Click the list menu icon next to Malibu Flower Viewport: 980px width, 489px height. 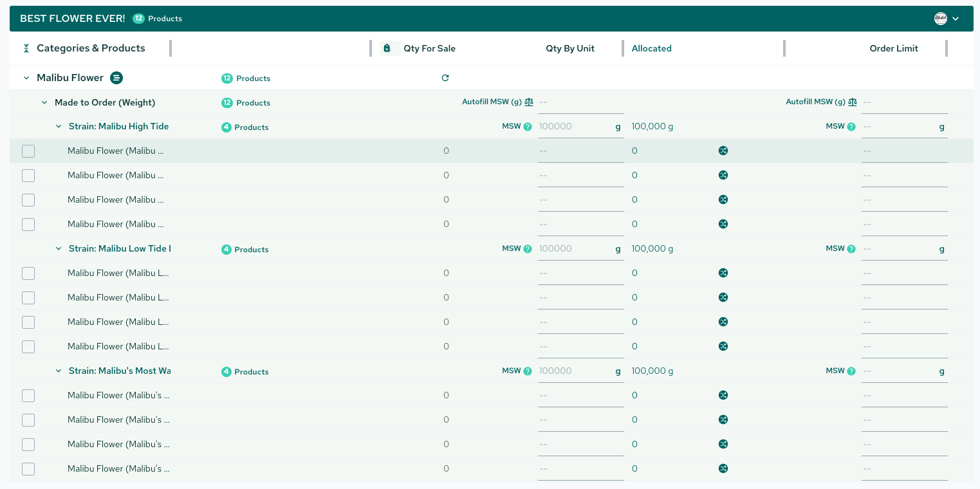click(x=116, y=78)
